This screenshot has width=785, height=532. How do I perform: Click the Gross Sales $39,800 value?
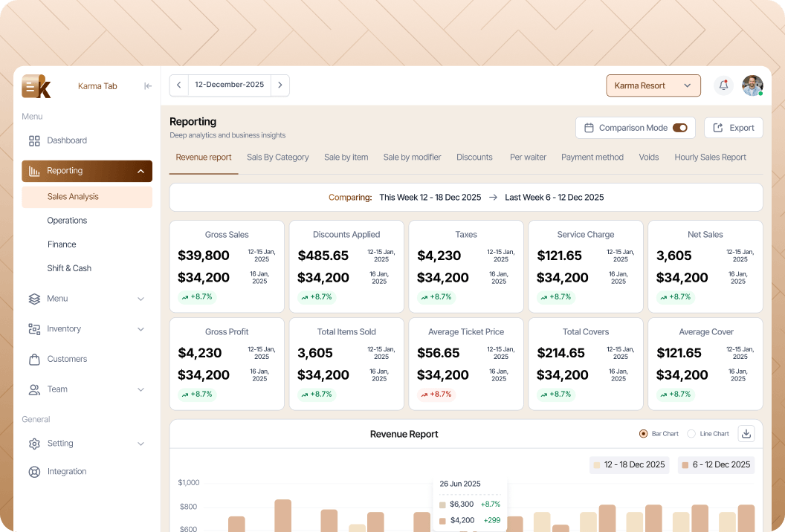click(203, 256)
